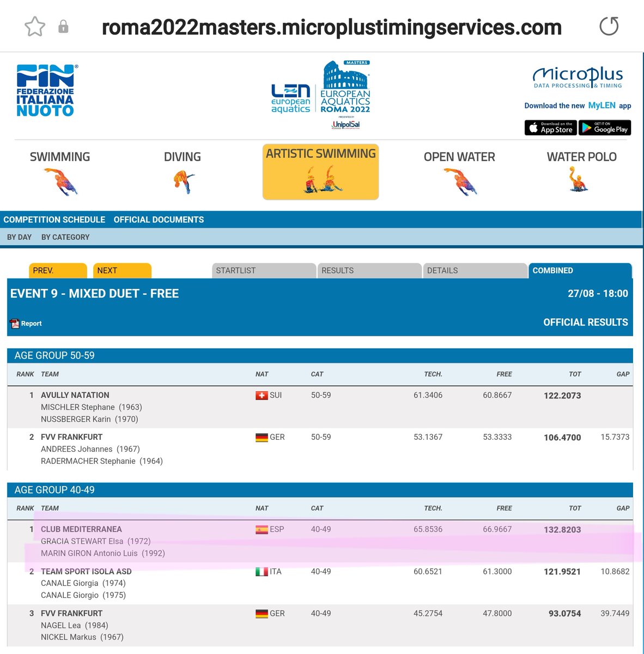Click the German flag in the 50-59 group
This screenshot has height=654, width=644.
(262, 438)
